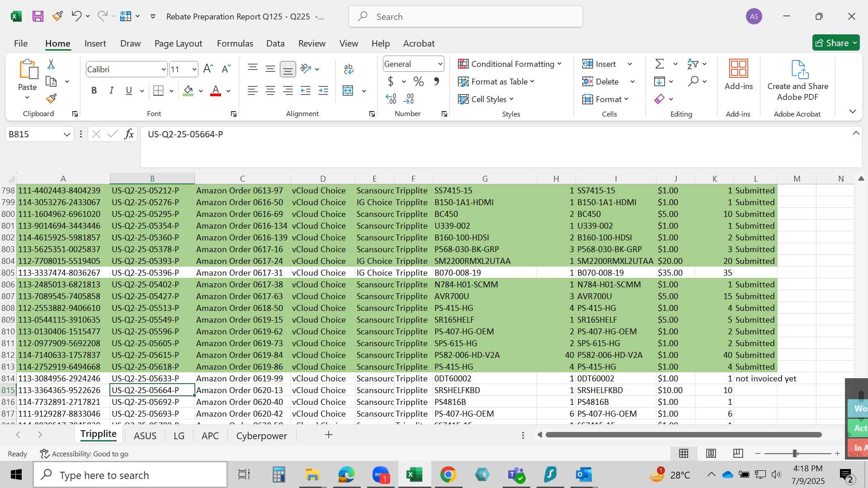Toggle Align Left alignment

click(253, 91)
